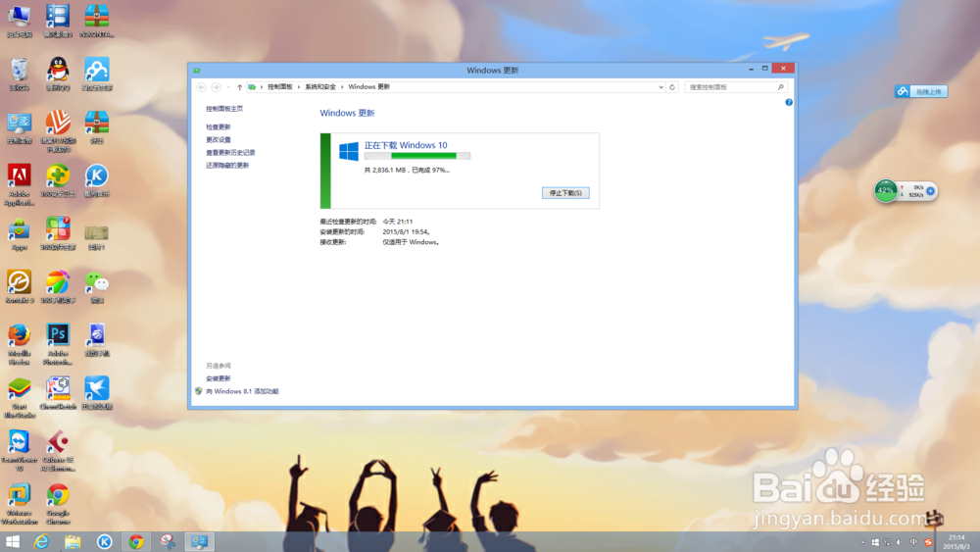Click the refresh button beside address bar
Screen dimensions: 980x552
pos(672,87)
